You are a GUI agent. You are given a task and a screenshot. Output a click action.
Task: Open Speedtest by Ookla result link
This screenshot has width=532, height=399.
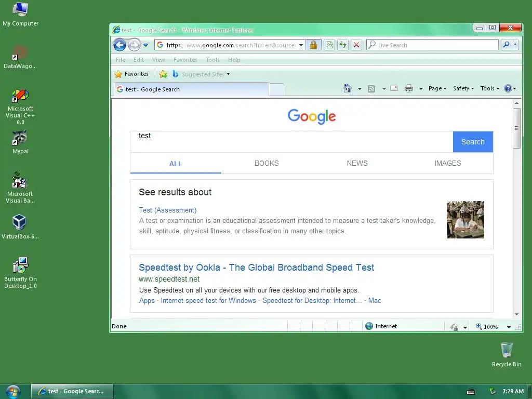pyautogui.click(x=256, y=268)
